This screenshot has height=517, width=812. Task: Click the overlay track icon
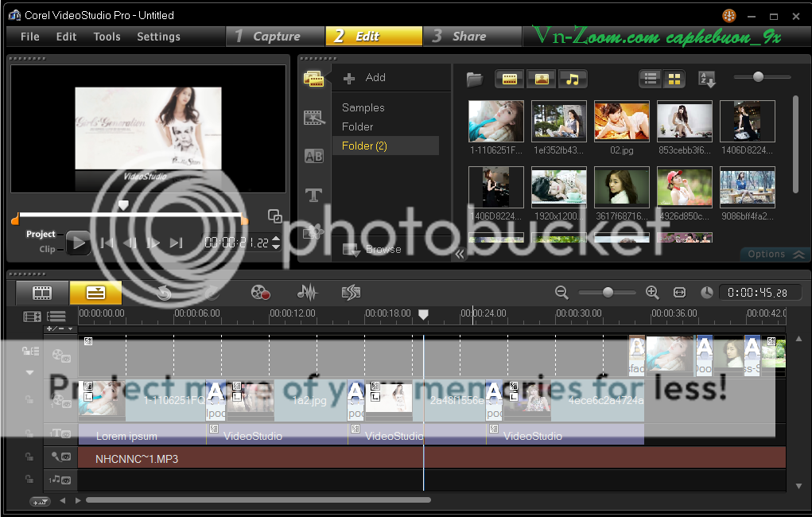[x=61, y=400]
